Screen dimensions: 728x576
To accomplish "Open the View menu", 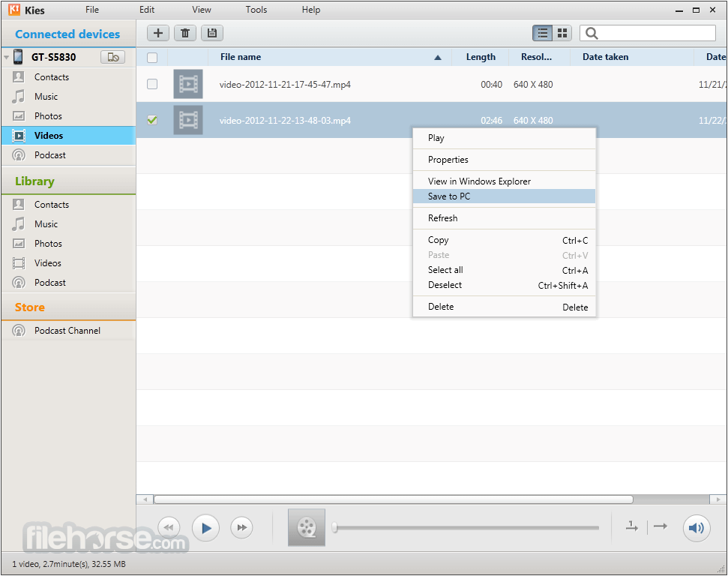I will pyautogui.click(x=202, y=10).
